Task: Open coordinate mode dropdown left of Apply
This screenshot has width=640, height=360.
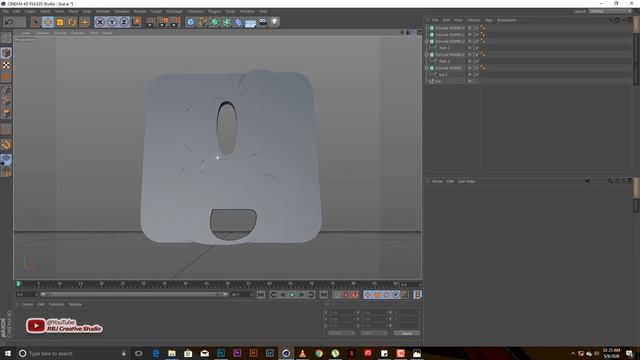Action: coord(373,333)
